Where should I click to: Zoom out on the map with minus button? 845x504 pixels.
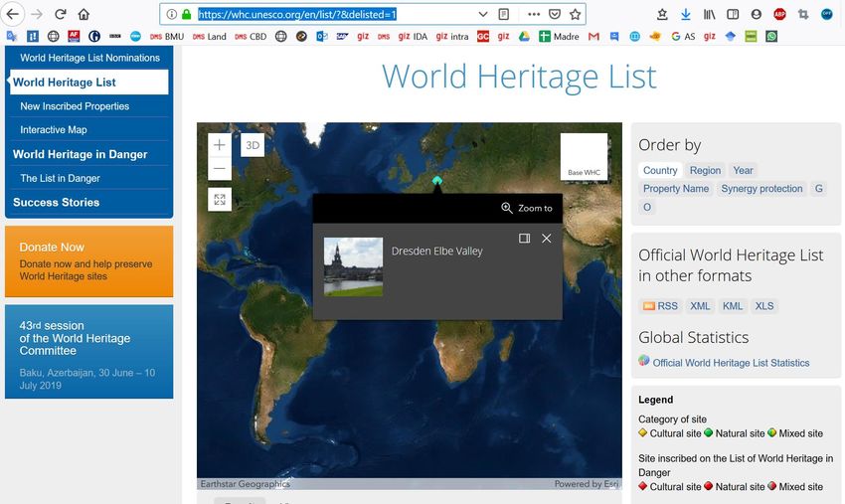pyautogui.click(x=220, y=169)
